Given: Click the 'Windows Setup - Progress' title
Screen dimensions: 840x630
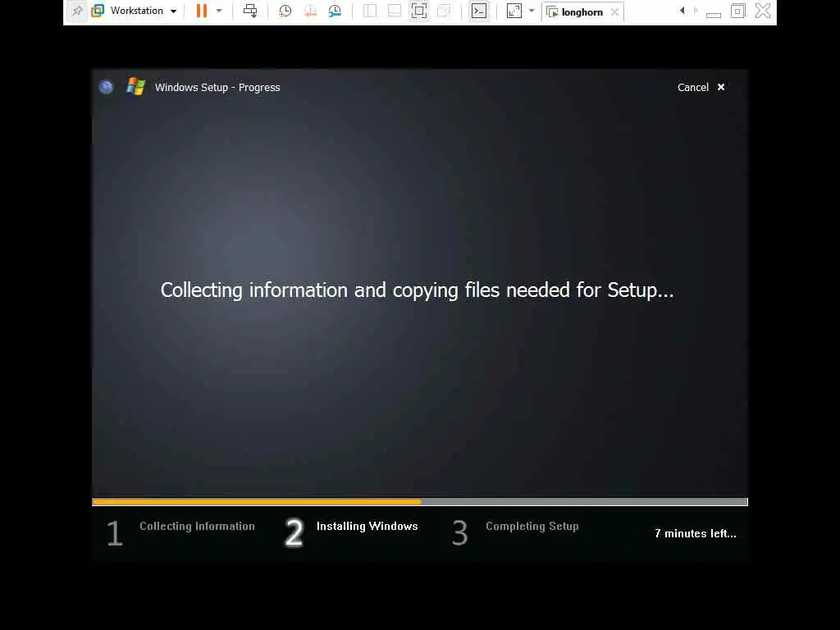Looking at the screenshot, I should point(217,87).
